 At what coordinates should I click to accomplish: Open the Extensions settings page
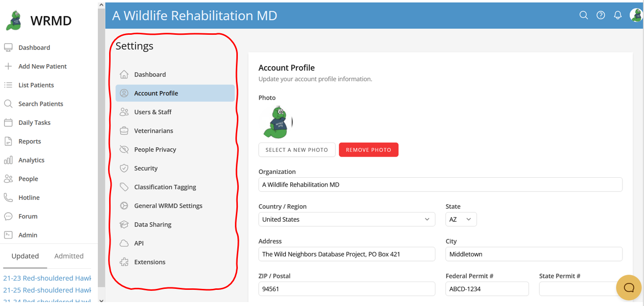click(x=175, y=262)
